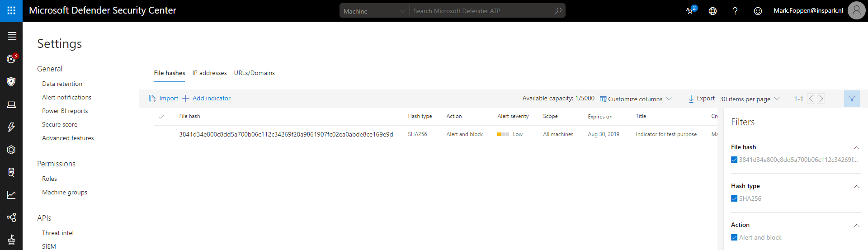Sort by the Expires on column header
This screenshot has width=868, height=250.
[600, 117]
